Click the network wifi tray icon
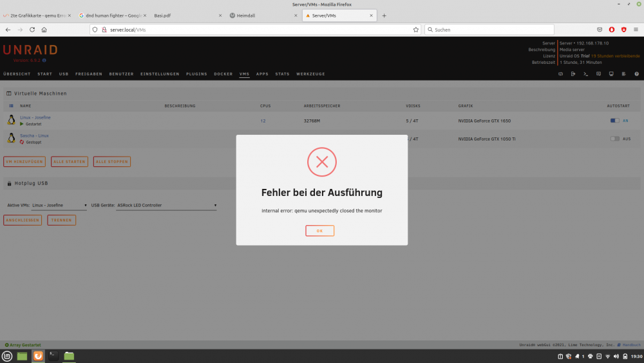The height and width of the screenshot is (363, 644). [x=607, y=357]
